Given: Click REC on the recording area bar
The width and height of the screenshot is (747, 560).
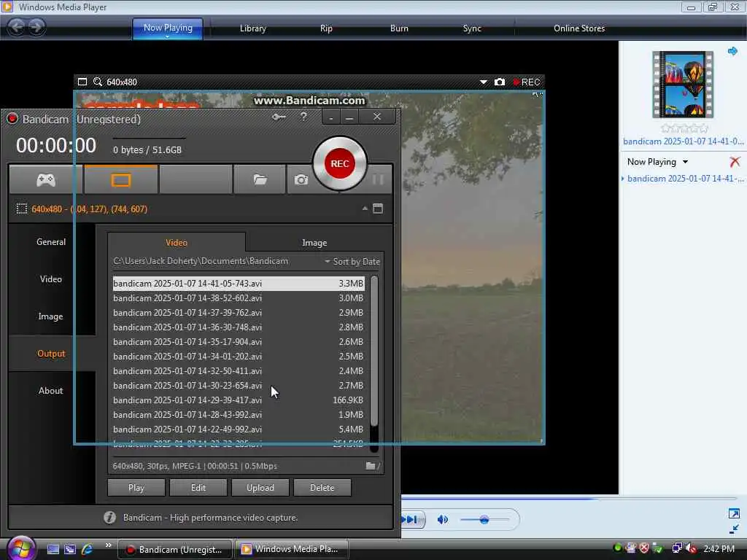Looking at the screenshot, I should pyautogui.click(x=527, y=82).
